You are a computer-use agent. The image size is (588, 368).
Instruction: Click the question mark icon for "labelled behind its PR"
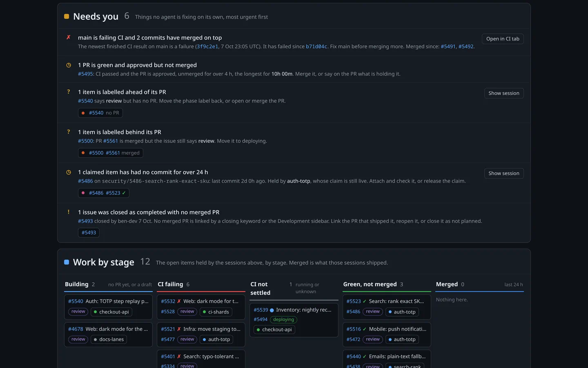(69, 132)
